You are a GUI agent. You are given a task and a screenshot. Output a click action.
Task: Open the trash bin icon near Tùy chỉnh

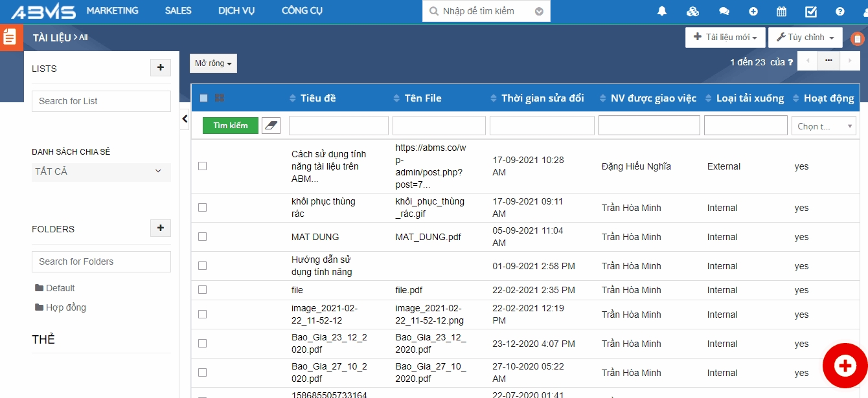click(x=857, y=39)
